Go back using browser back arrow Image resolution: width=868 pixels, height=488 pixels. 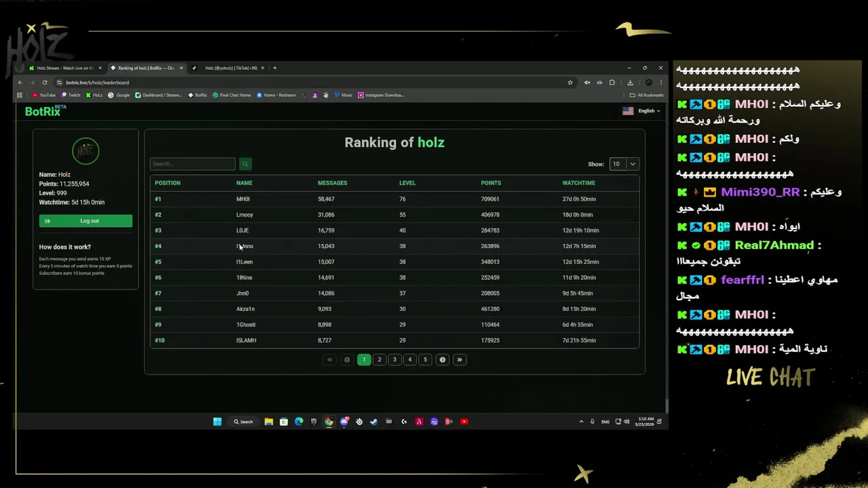20,83
